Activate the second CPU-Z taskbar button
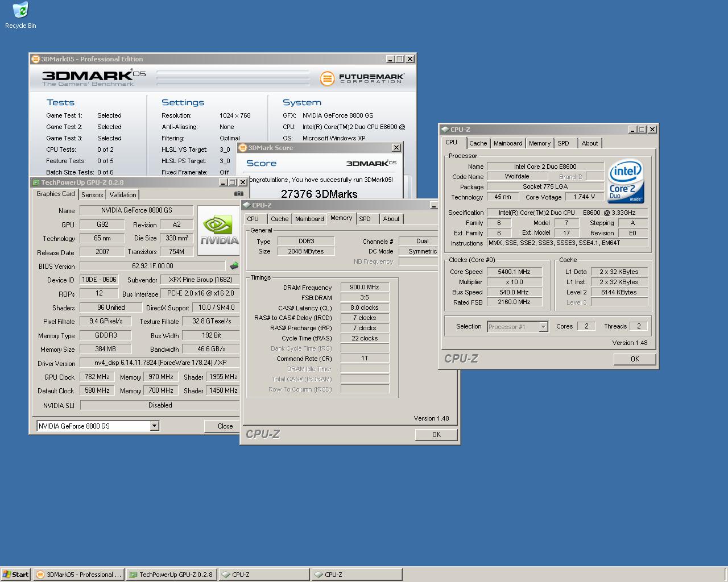The height and width of the screenshot is (582, 728). pyautogui.click(x=357, y=575)
